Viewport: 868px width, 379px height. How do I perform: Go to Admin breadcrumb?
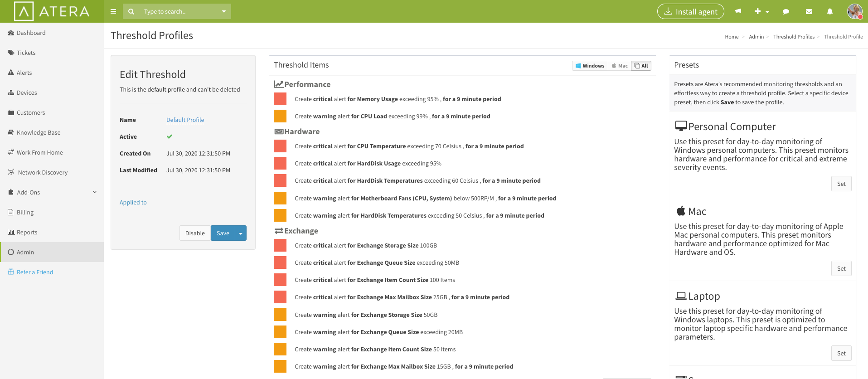(x=756, y=37)
